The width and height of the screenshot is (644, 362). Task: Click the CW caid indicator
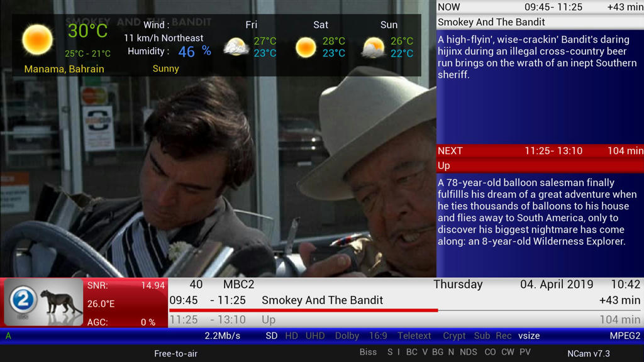[x=508, y=352]
